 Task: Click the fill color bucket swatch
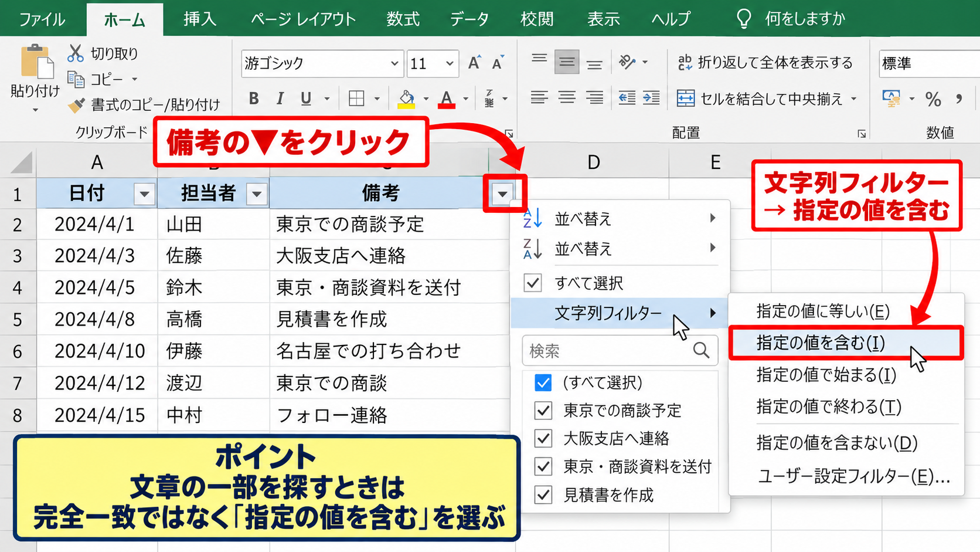click(x=406, y=99)
